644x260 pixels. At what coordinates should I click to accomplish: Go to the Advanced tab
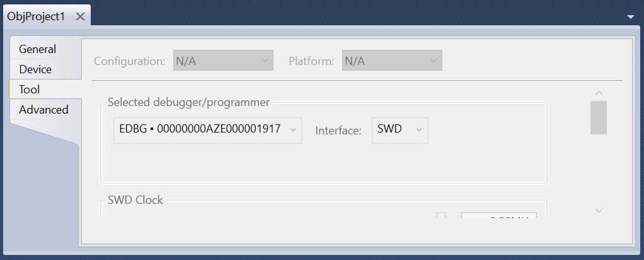(43, 110)
